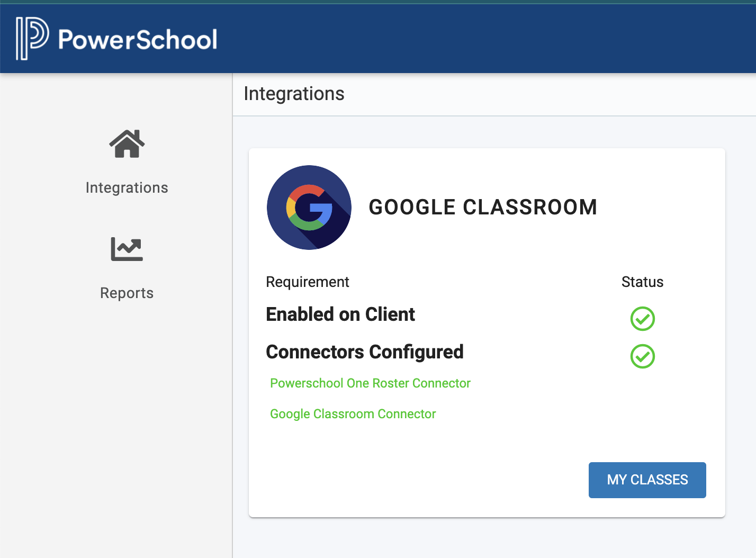Viewport: 756px width, 558px height.
Task: Click the green checkmark for Enabled on Client
Action: point(643,319)
